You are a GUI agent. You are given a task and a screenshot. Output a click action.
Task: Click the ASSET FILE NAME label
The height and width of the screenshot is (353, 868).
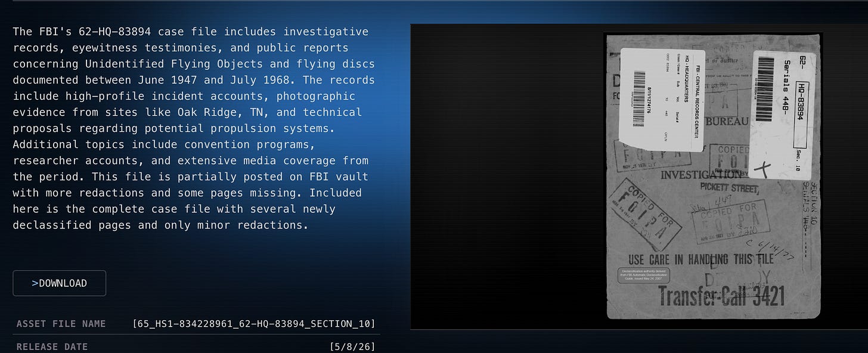coord(61,324)
